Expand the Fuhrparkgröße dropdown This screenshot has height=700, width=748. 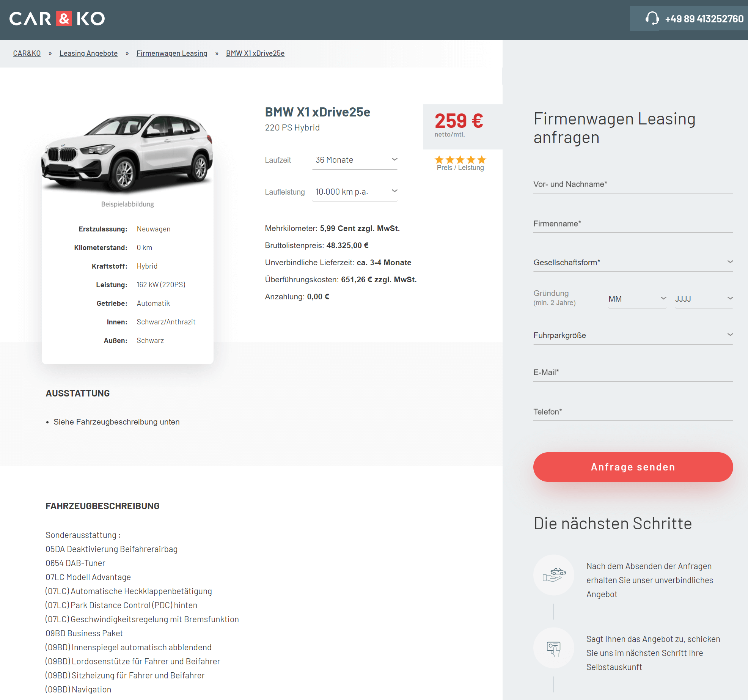(x=633, y=335)
